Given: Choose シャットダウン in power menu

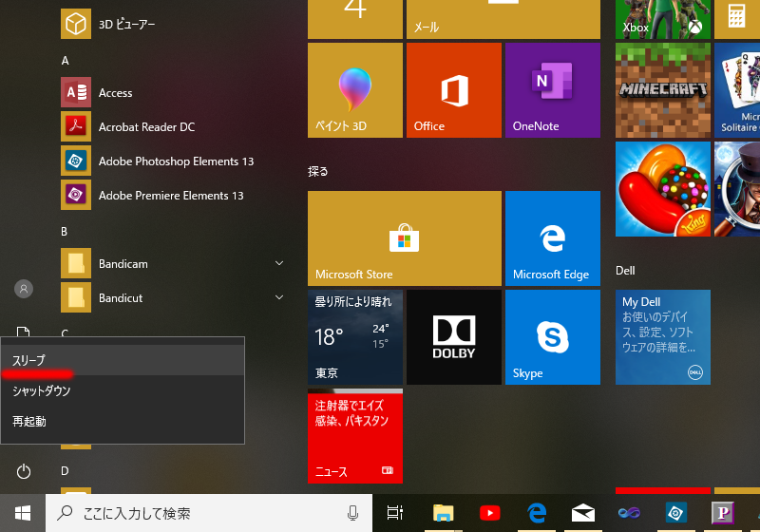Looking at the screenshot, I should (123, 390).
